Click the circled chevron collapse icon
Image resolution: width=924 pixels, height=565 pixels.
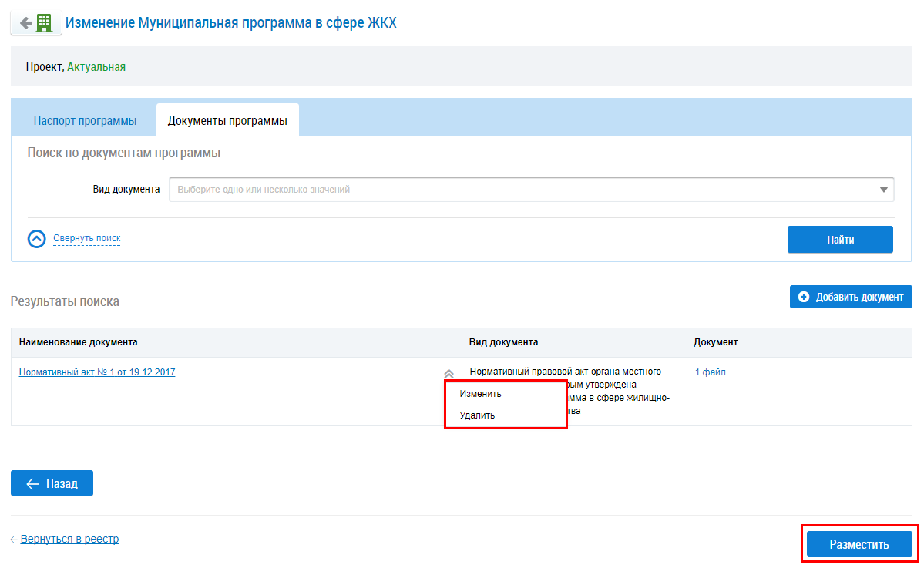[x=37, y=239]
